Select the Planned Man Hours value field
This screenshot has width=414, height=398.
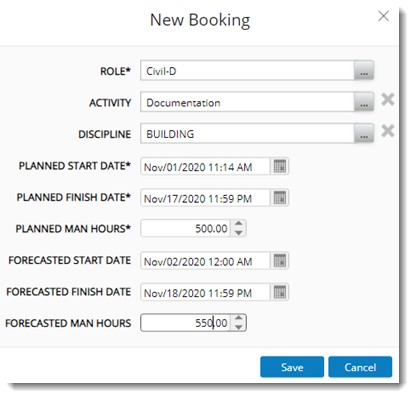pyautogui.click(x=185, y=229)
